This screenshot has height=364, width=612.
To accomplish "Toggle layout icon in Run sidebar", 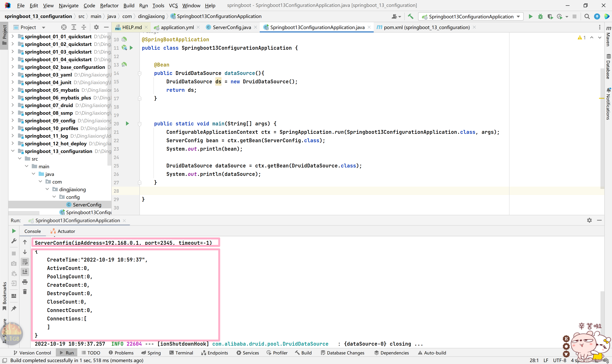I will tap(14, 296).
